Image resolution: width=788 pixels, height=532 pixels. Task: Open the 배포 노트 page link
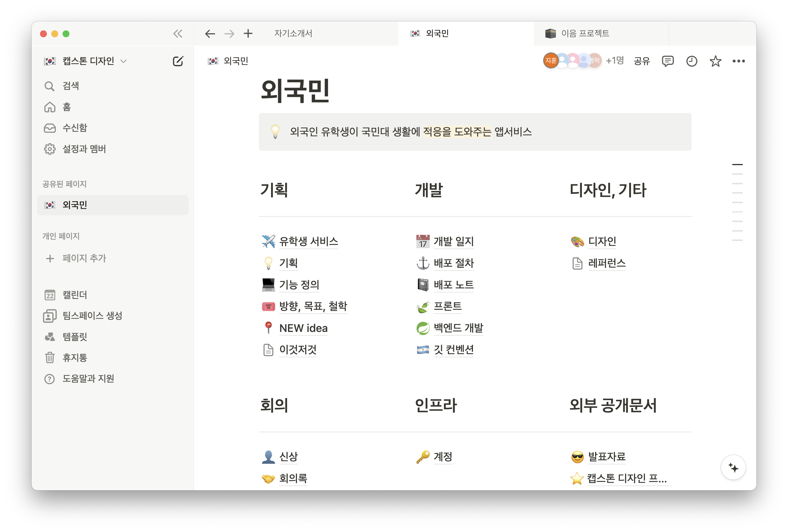coord(454,285)
